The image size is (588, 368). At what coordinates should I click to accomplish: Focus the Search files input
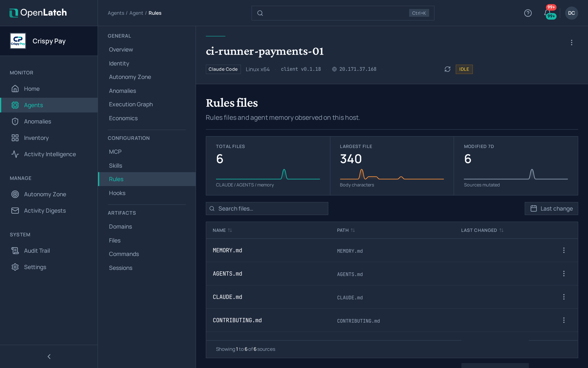coord(267,209)
